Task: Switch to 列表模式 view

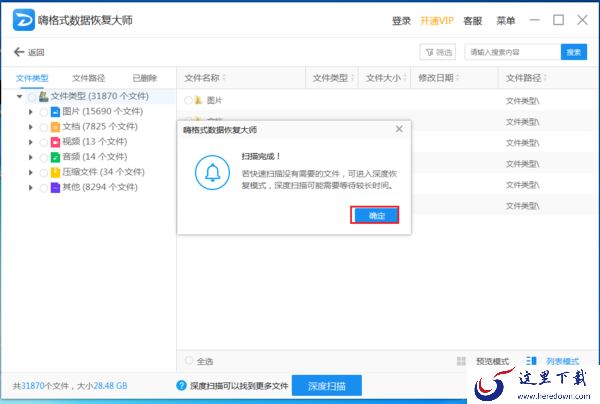Action: coord(562,361)
